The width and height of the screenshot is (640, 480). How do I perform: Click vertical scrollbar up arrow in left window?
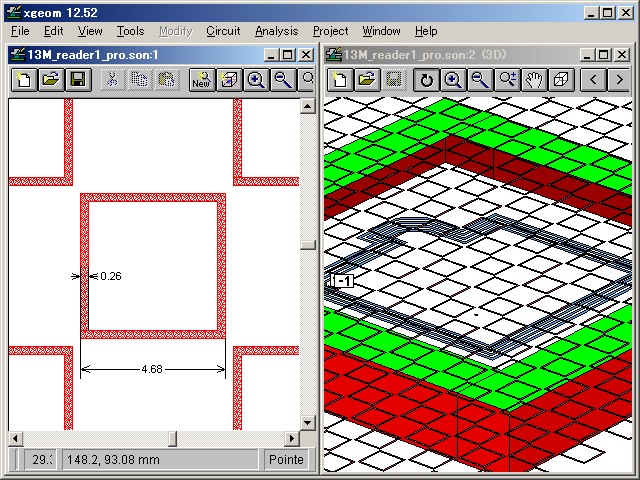[307, 107]
